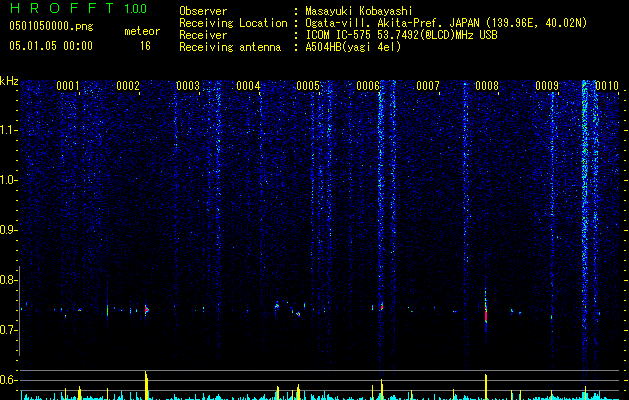Click the 0.6 frequency axis label
629x400 pixels.
[x=8, y=380]
